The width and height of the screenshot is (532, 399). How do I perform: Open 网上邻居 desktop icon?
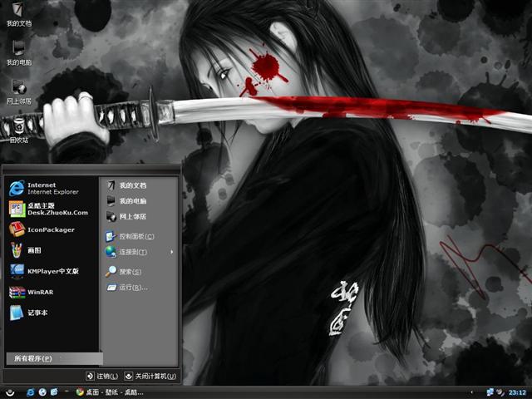pyautogui.click(x=18, y=91)
